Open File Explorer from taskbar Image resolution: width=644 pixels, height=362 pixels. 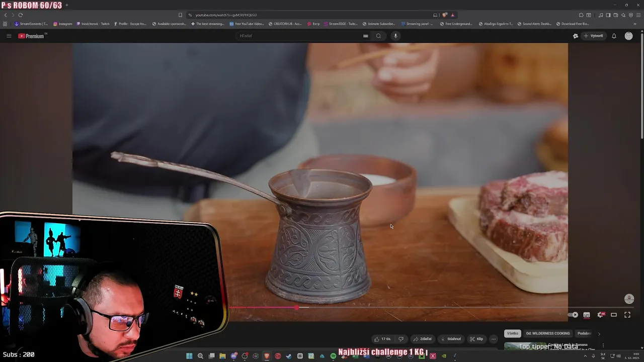pos(222,356)
